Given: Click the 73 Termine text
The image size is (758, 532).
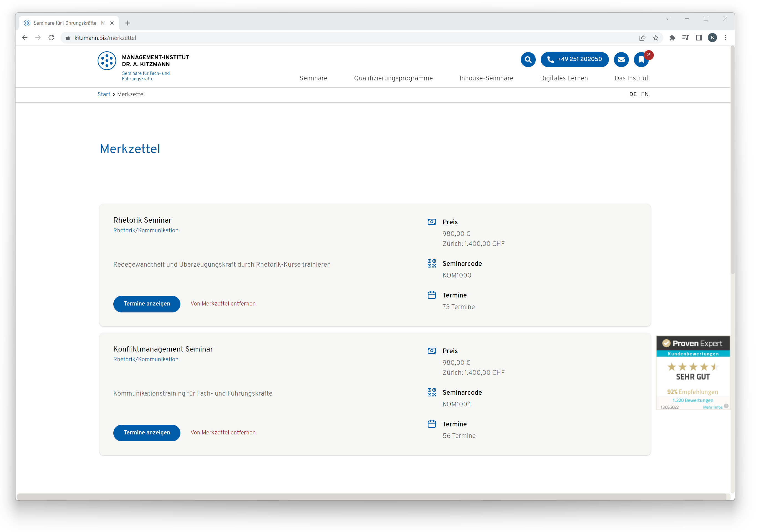Looking at the screenshot, I should [459, 307].
